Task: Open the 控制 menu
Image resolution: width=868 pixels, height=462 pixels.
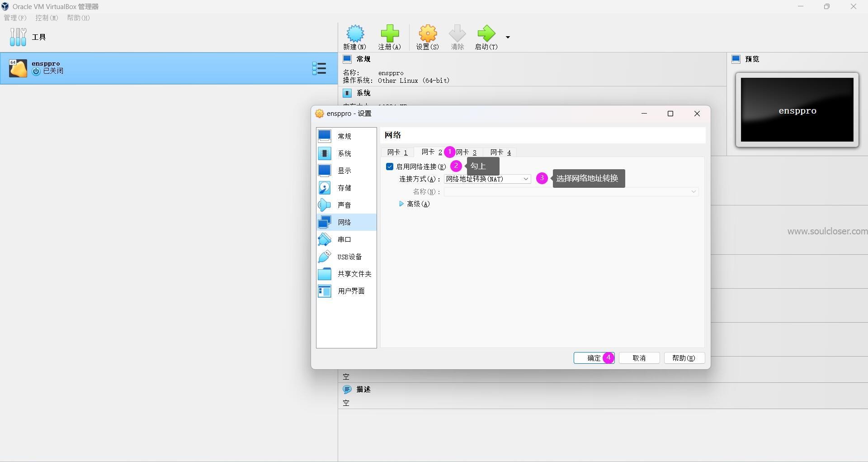Action: coord(47,18)
